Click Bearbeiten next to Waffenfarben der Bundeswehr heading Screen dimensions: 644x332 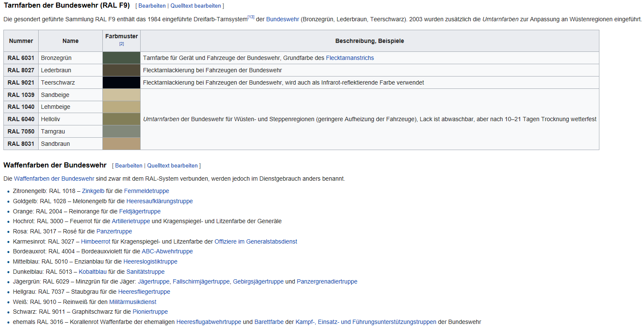coord(128,165)
